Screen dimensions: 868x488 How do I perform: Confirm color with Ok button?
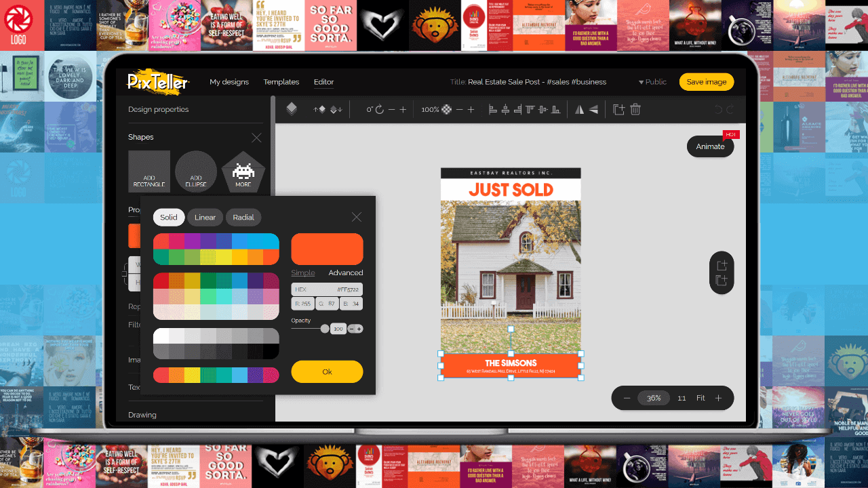point(327,371)
